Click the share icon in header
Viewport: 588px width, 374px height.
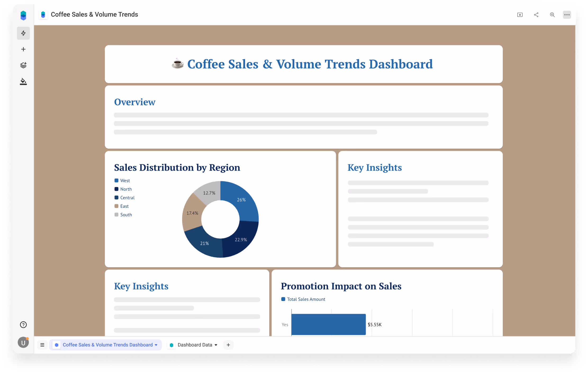coord(536,15)
